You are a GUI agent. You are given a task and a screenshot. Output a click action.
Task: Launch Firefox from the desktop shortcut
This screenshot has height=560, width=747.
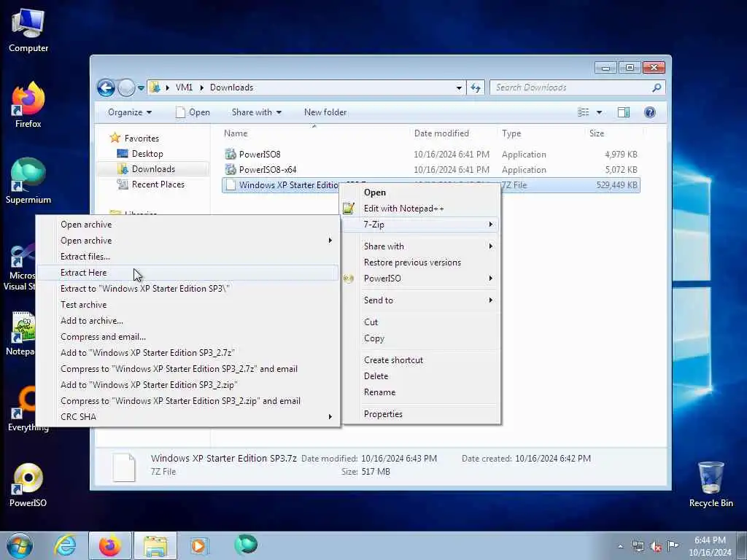tap(28, 105)
